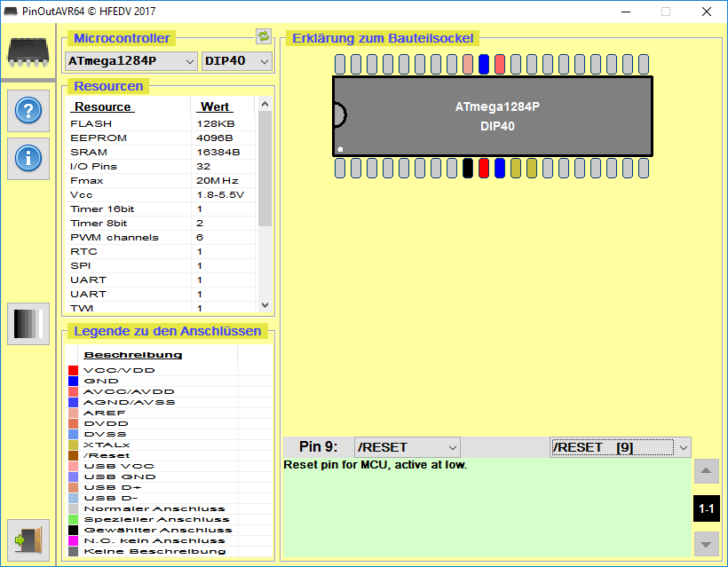Viewport: 728px width, 567px height.
Task: Select the Timer 16bit resource row
Action: [161, 209]
